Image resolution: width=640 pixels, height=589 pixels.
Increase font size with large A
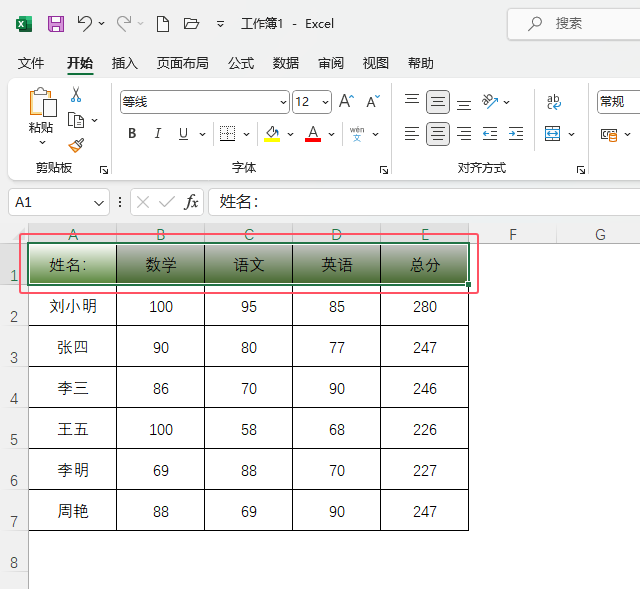coord(346,101)
